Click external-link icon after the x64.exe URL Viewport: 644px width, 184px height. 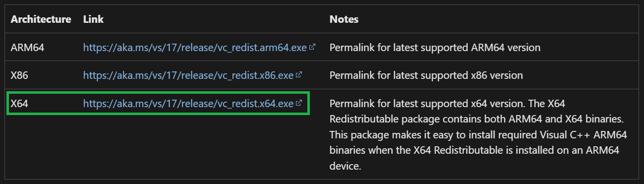pos(299,103)
